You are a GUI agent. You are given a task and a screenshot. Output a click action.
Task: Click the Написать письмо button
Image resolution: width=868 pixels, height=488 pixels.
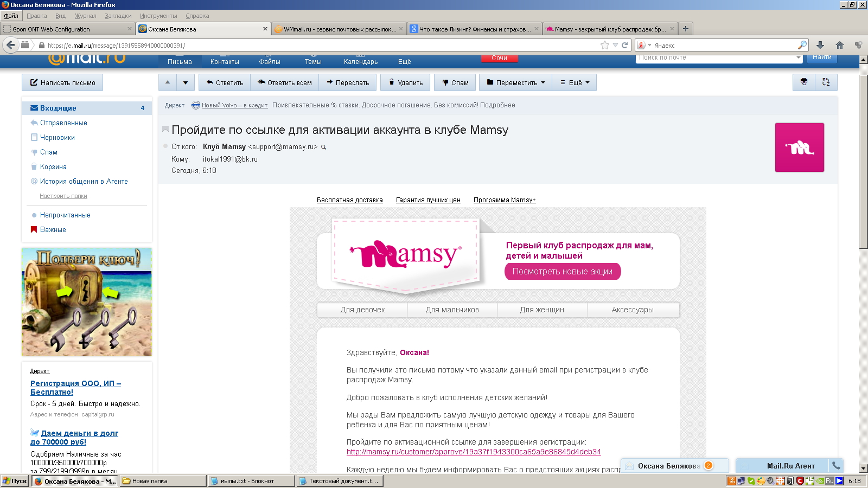point(62,82)
